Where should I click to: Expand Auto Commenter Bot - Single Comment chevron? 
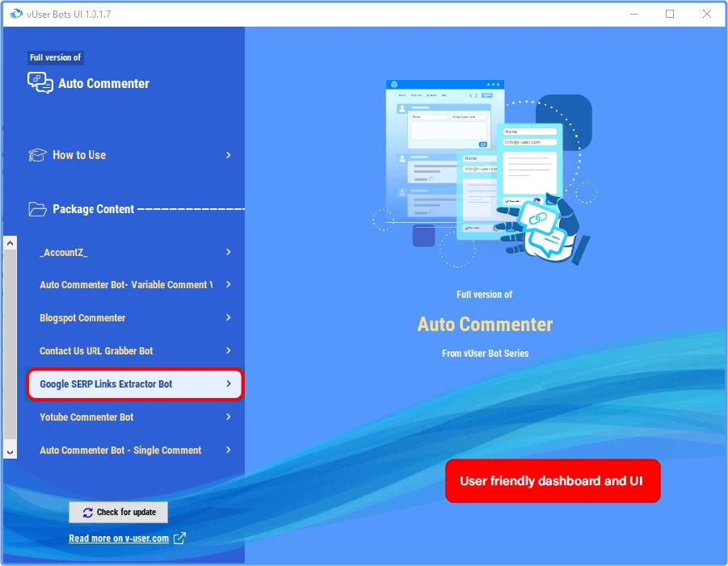229,450
